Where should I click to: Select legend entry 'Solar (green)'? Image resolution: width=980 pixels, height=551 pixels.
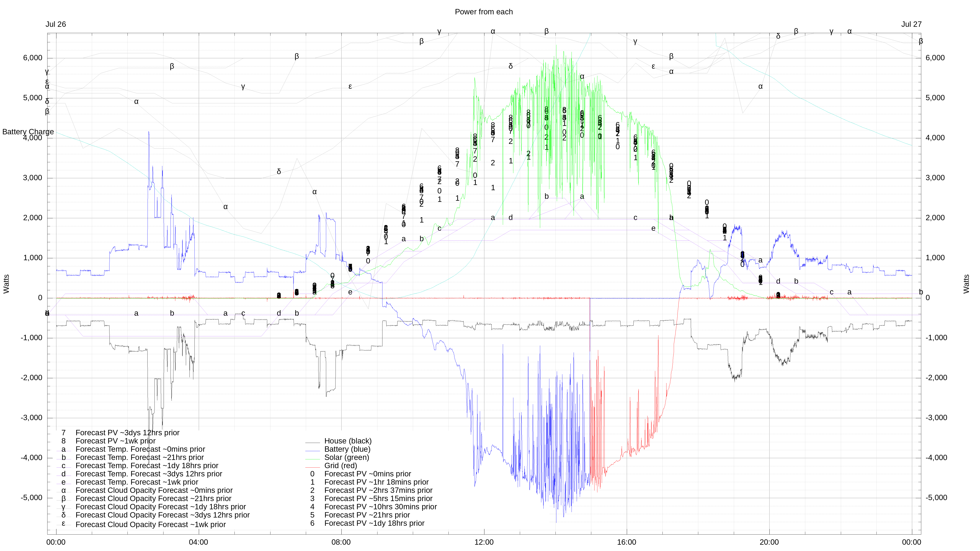(x=347, y=457)
